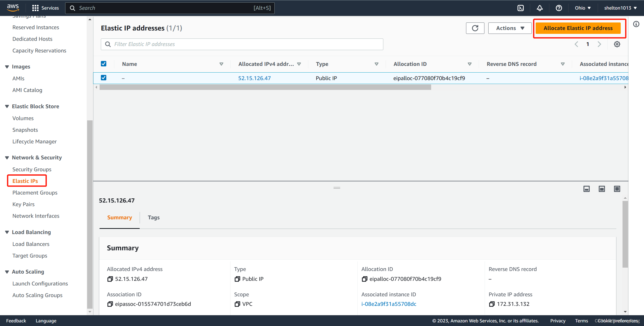Open Load Balancers in sidebar
644x326 pixels.
(x=31, y=244)
